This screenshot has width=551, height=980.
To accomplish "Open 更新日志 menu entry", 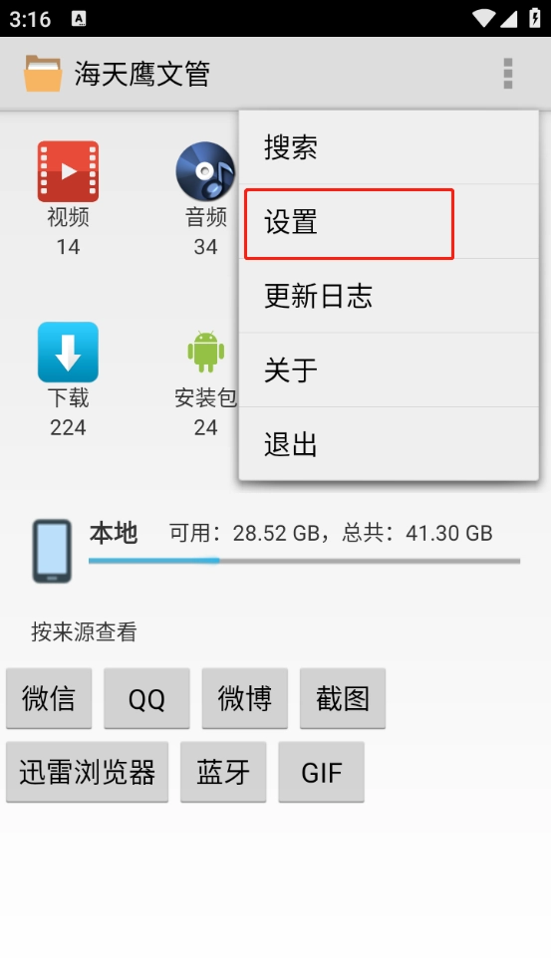I will (x=389, y=296).
